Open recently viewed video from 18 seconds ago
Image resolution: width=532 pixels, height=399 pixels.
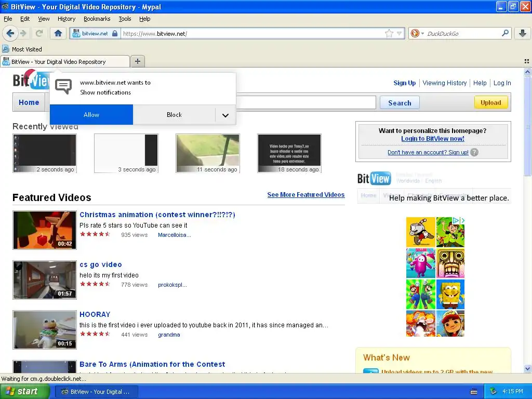point(289,153)
